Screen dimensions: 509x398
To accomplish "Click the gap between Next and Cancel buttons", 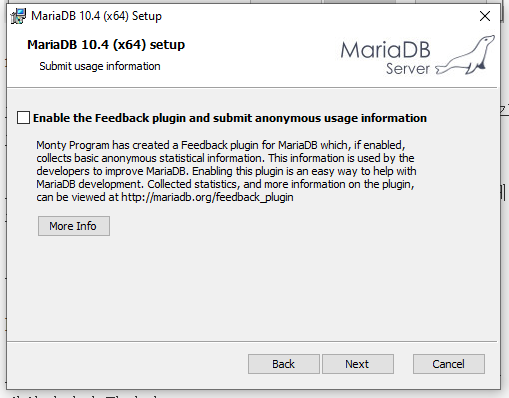I will point(403,364).
